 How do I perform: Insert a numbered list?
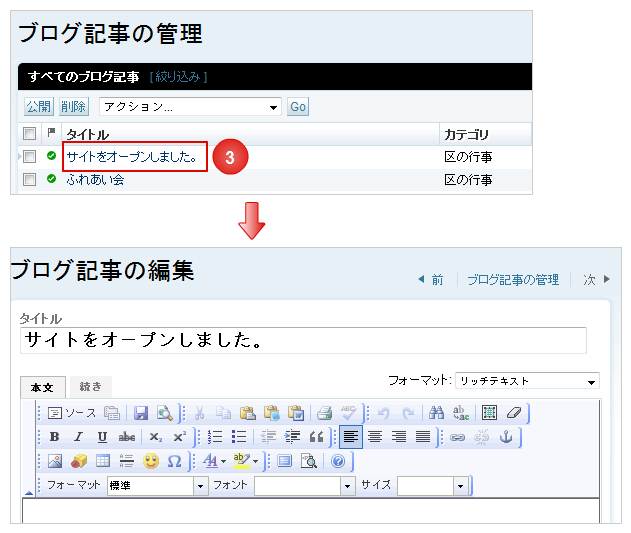215,437
